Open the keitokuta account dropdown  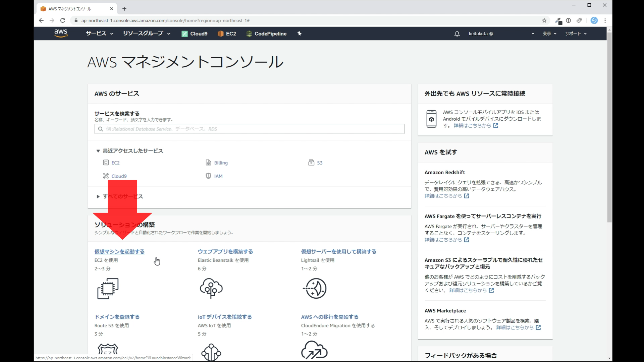pyautogui.click(x=501, y=34)
